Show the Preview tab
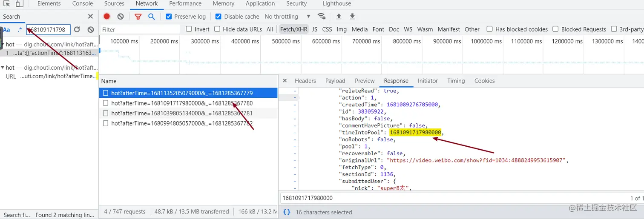This screenshot has height=219, width=644. [365, 81]
